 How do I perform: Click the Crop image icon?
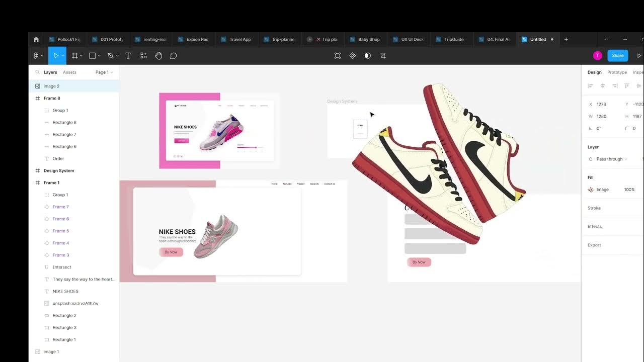383,56
